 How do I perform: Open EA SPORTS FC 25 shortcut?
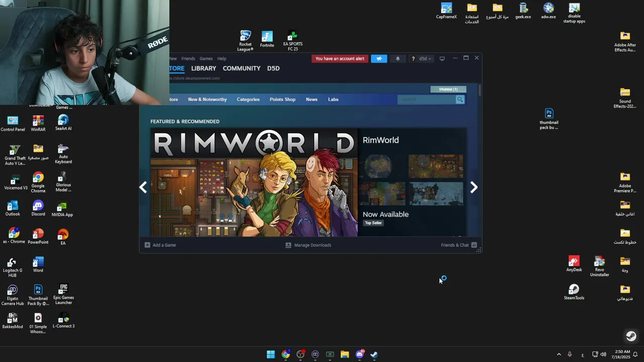[x=293, y=41]
